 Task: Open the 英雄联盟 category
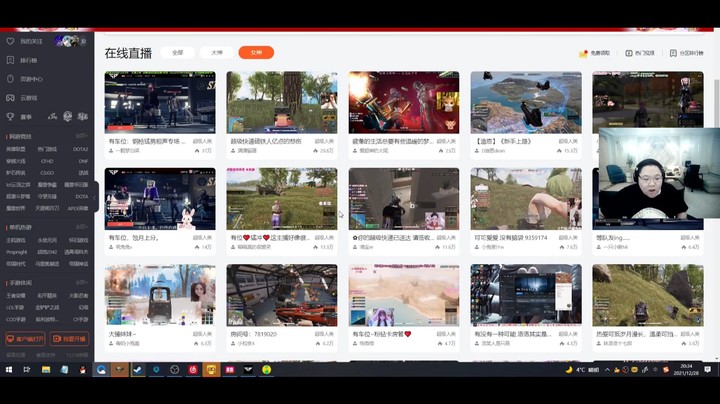coord(16,149)
